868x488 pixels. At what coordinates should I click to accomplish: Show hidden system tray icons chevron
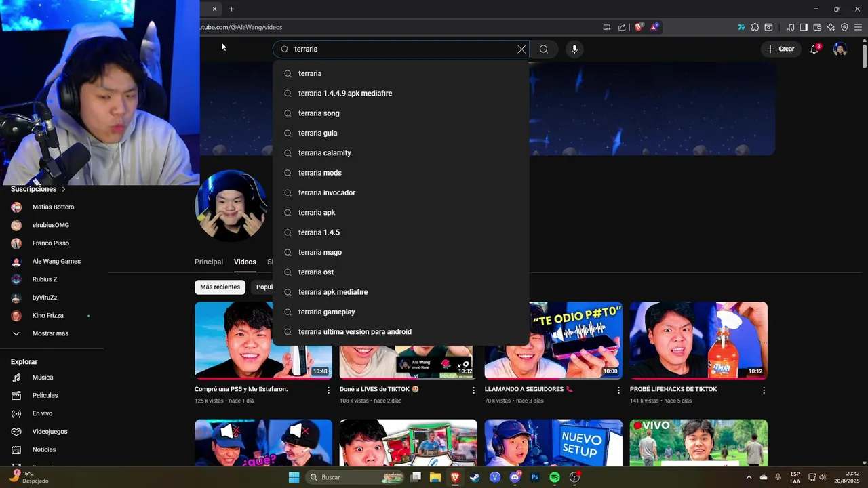point(749,477)
